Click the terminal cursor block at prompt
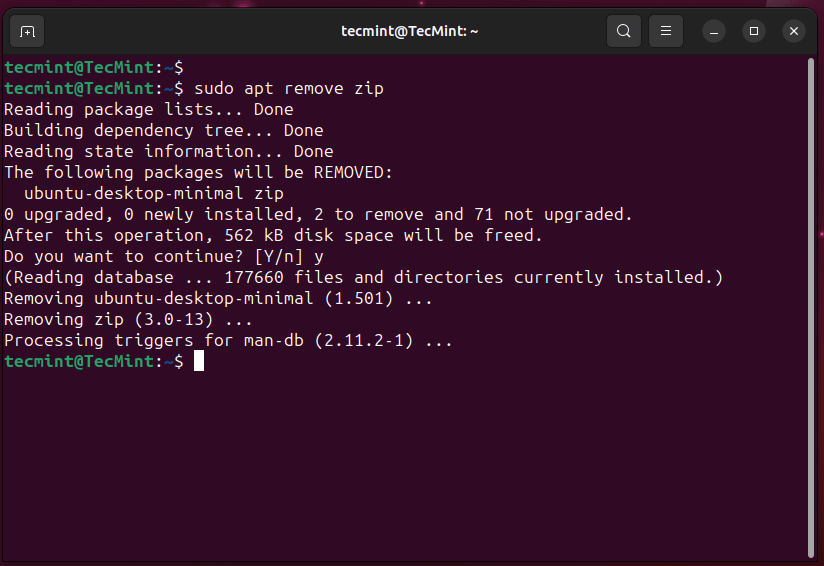Viewport: 824px width, 566px height. click(199, 361)
